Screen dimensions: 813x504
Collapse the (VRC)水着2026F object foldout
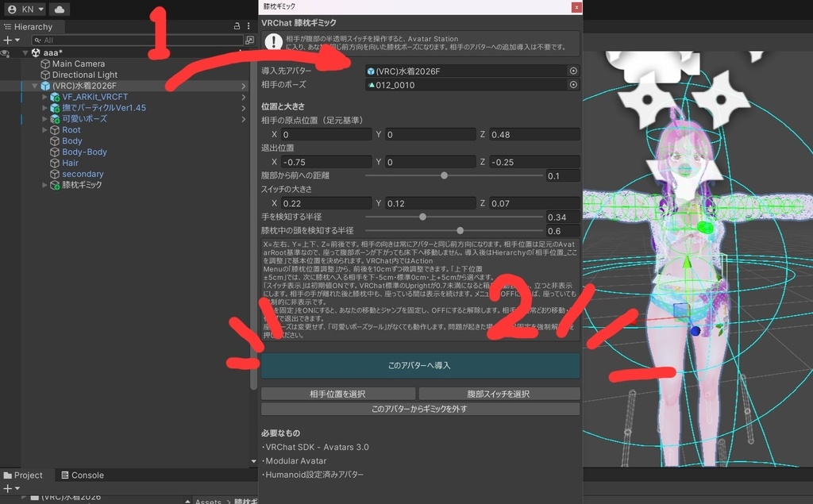tap(35, 86)
